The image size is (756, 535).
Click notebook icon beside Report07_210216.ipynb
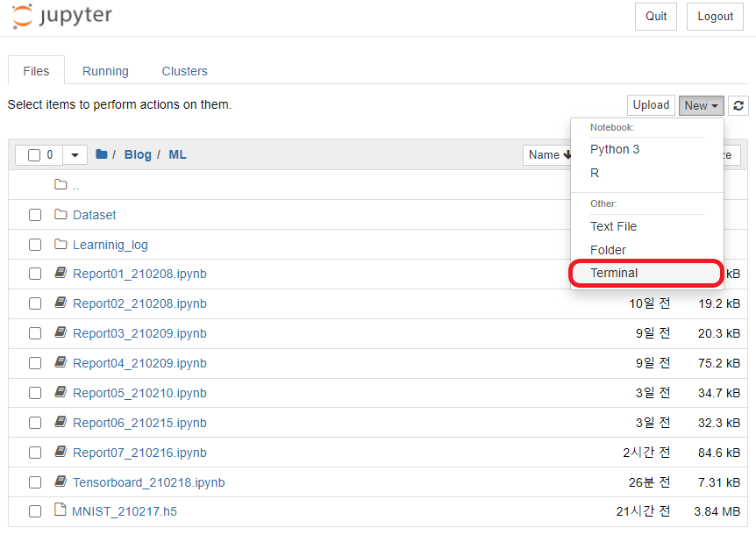[x=61, y=452]
